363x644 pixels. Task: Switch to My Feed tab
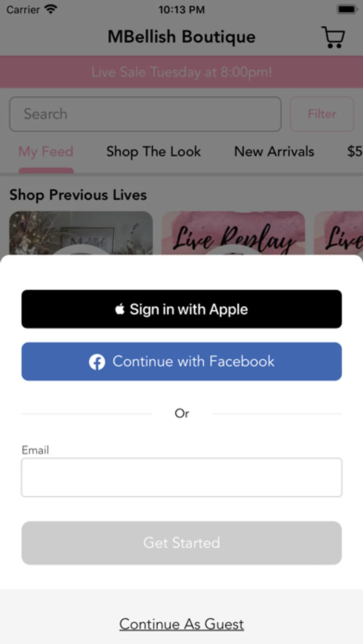coord(46,152)
